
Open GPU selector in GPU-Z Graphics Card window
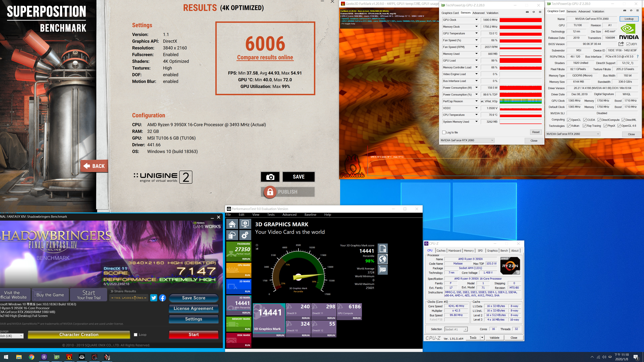(573, 134)
